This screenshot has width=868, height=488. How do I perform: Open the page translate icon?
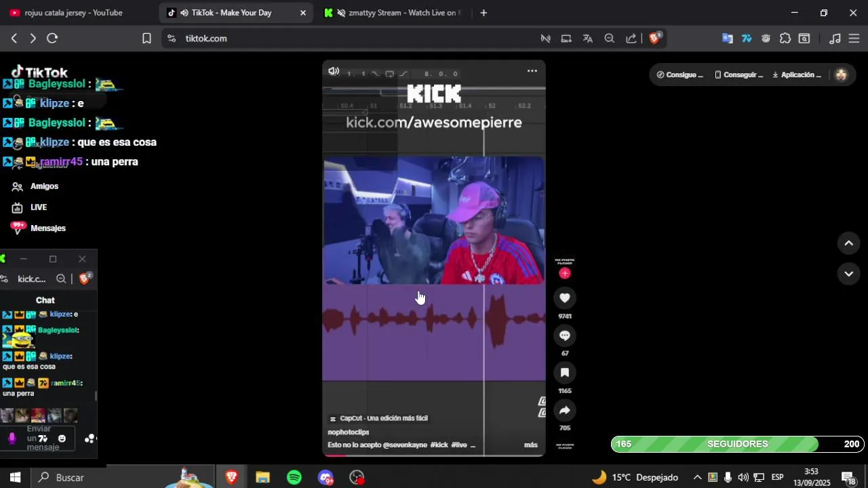[588, 39]
